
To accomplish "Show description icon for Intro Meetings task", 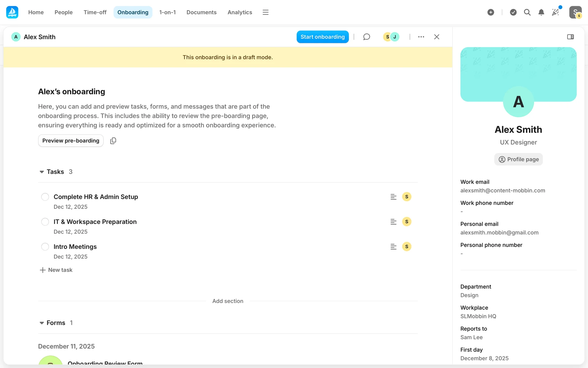I will tap(394, 247).
